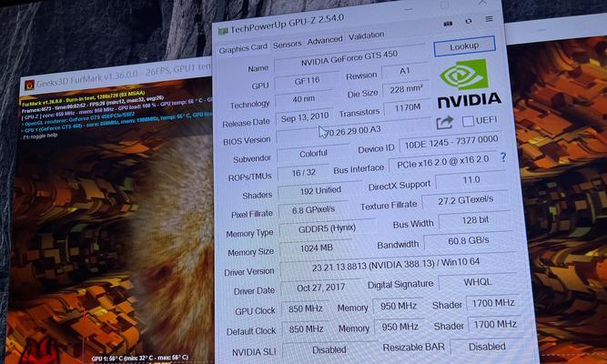Click the BIOS Version field
This screenshot has height=364, width=607.
tap(353, 132)
